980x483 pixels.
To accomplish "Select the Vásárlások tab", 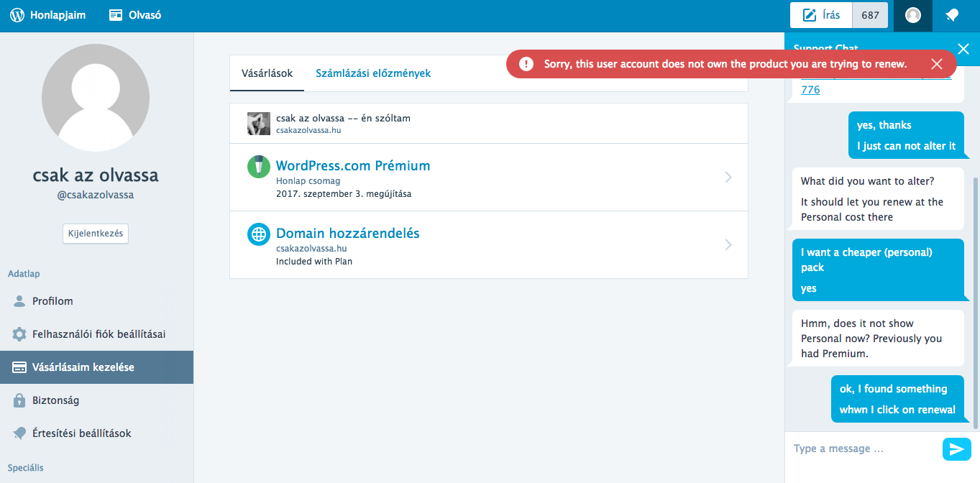I will point(267,73).
